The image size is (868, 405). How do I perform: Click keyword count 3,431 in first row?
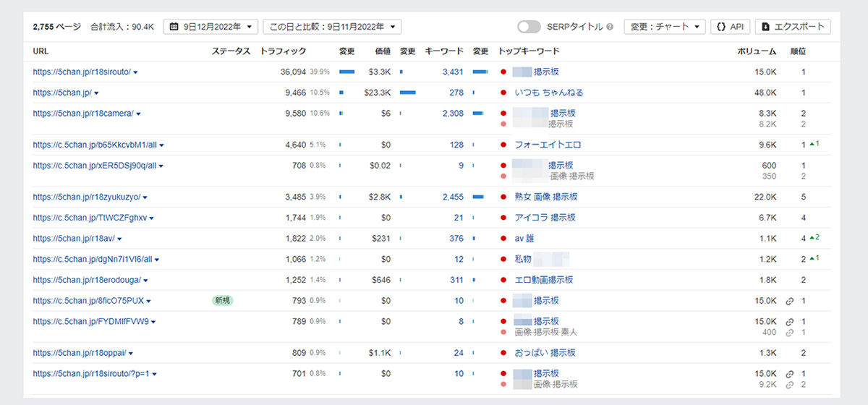(x=452, y=72)
